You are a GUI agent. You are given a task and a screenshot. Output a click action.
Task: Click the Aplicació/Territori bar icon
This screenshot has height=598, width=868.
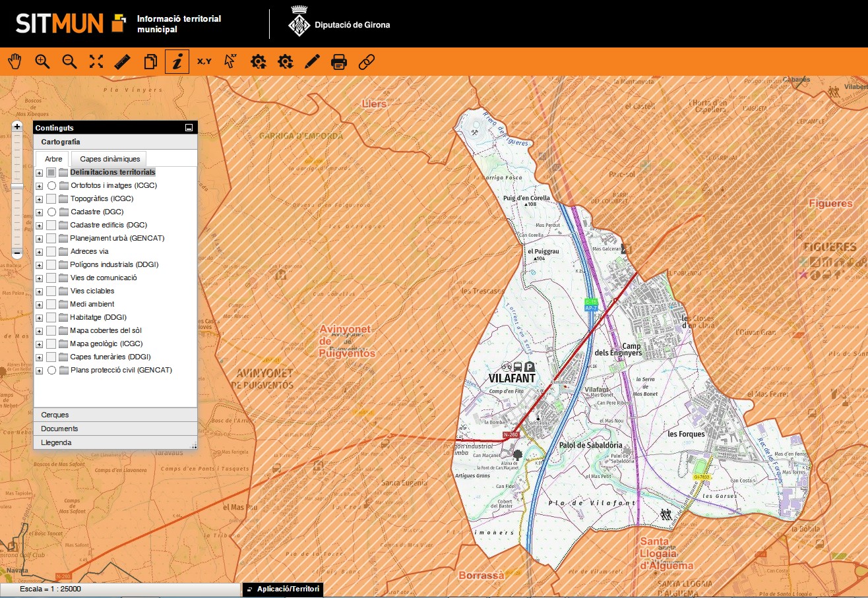point(250,589)
